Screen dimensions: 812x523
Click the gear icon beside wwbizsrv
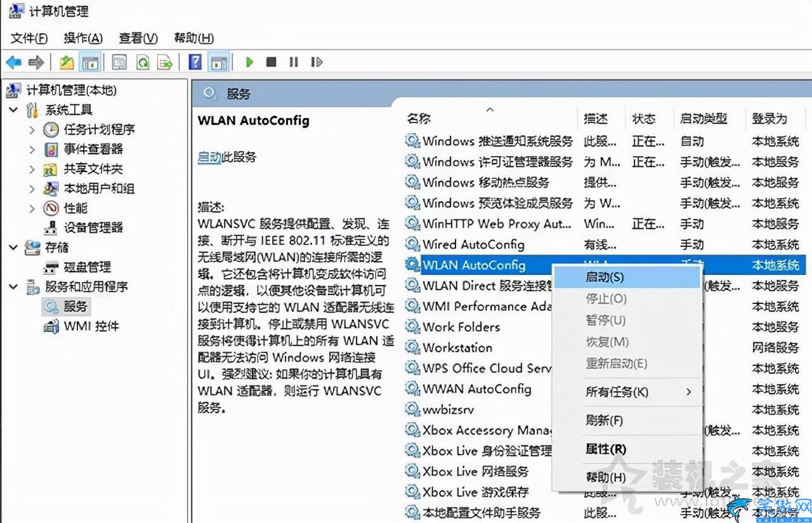[x=413, y=409]
